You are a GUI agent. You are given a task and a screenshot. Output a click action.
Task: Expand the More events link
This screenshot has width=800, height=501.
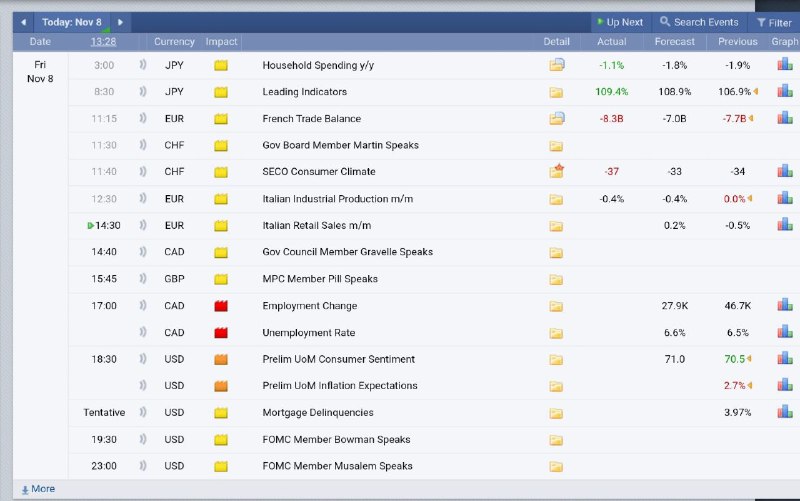click(38, 489)
